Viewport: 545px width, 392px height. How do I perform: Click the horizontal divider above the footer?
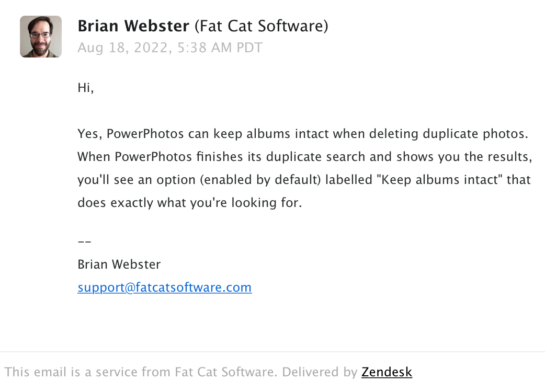point(272,352)
